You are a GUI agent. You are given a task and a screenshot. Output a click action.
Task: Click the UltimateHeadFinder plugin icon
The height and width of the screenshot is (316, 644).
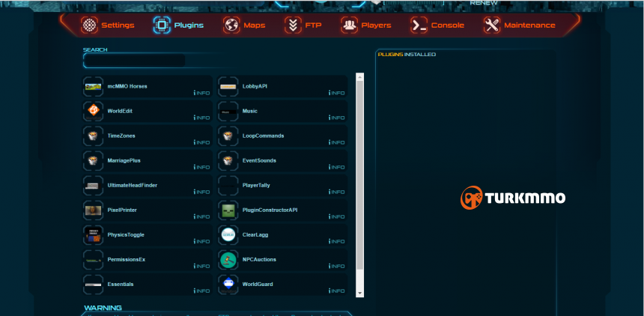(x=94, y=186)
